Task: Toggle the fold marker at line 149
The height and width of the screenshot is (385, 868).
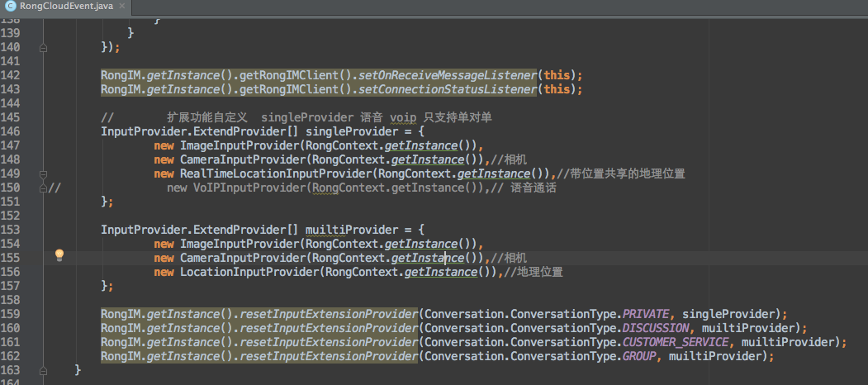Action: click(43, 174)
